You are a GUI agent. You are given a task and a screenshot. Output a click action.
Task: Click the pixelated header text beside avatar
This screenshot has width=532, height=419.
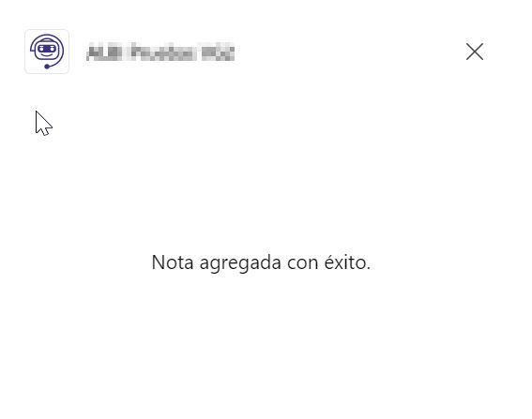click(x=160, y=52)
